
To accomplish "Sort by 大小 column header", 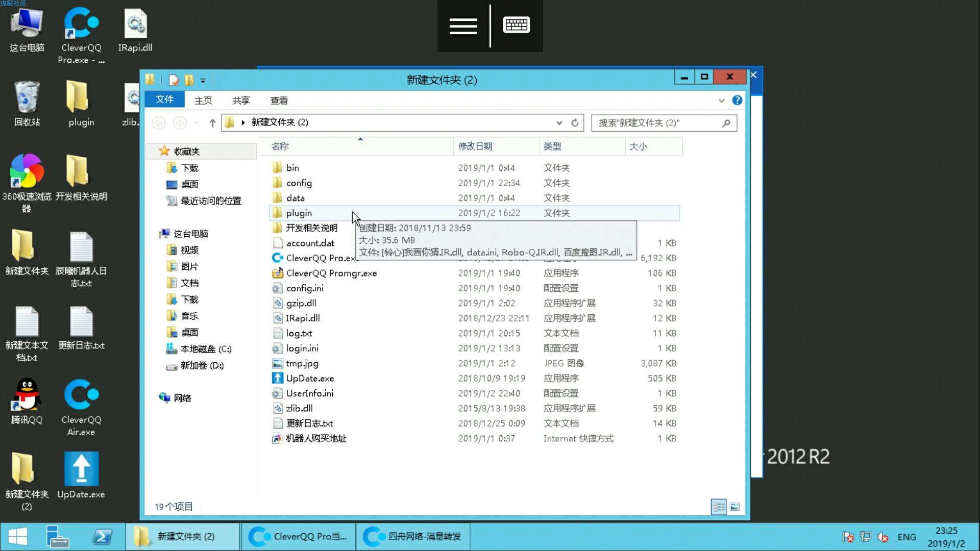I will [653, 146].
